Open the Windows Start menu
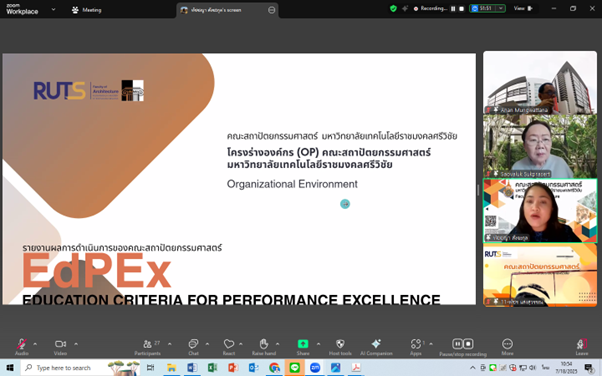This screenshot has width=602, height=376. [10, 368]
